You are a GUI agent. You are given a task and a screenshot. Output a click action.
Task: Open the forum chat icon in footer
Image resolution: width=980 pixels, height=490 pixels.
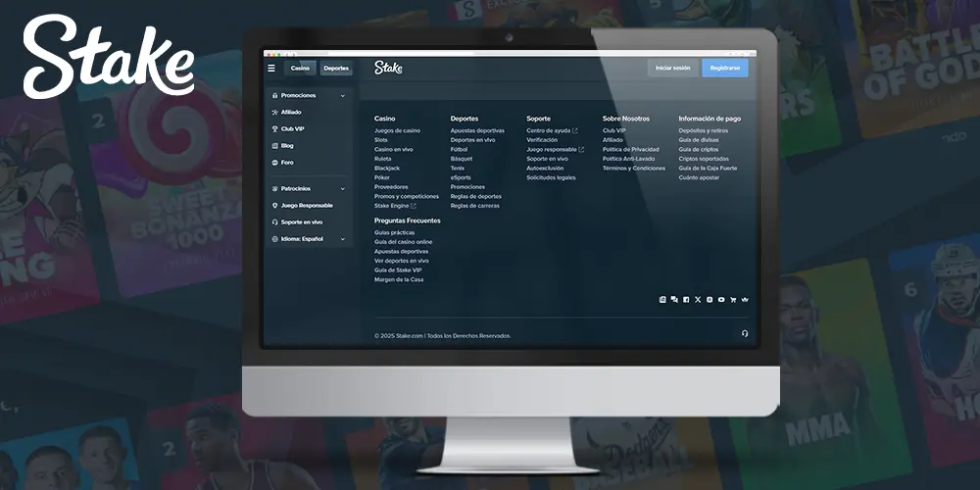(x=674, y=299)
